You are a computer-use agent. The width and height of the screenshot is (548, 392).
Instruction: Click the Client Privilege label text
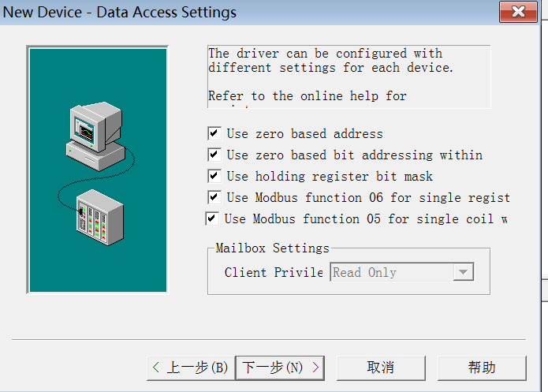274,273
